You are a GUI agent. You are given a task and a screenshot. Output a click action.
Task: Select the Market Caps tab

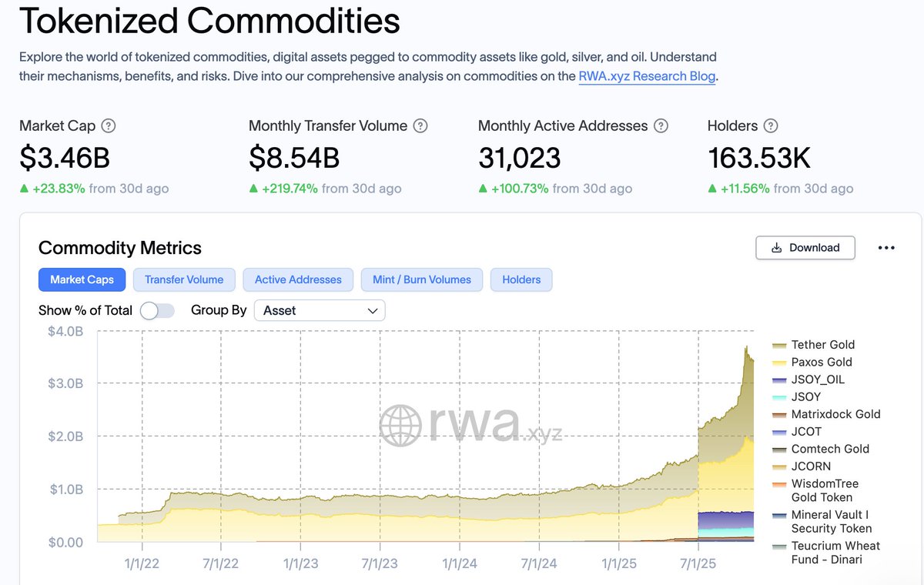pos(82,279)
